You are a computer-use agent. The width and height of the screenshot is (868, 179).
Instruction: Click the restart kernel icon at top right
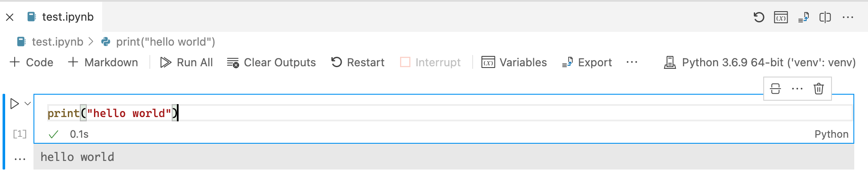tap(759, 17)
